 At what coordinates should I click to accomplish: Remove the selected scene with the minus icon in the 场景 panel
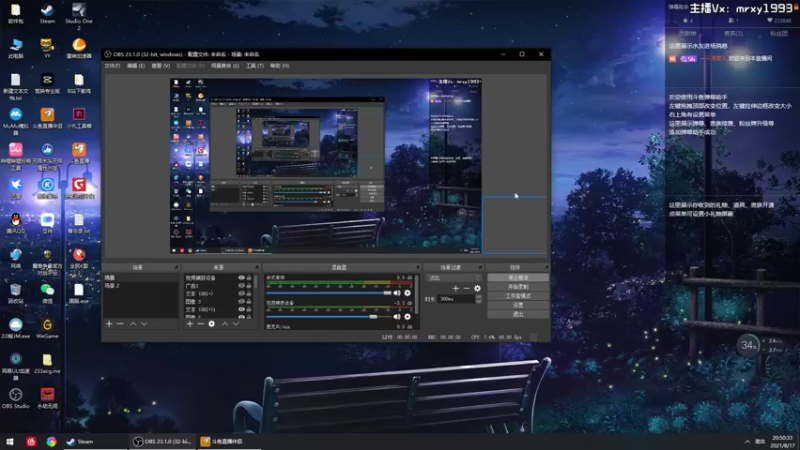coord(120,324)
